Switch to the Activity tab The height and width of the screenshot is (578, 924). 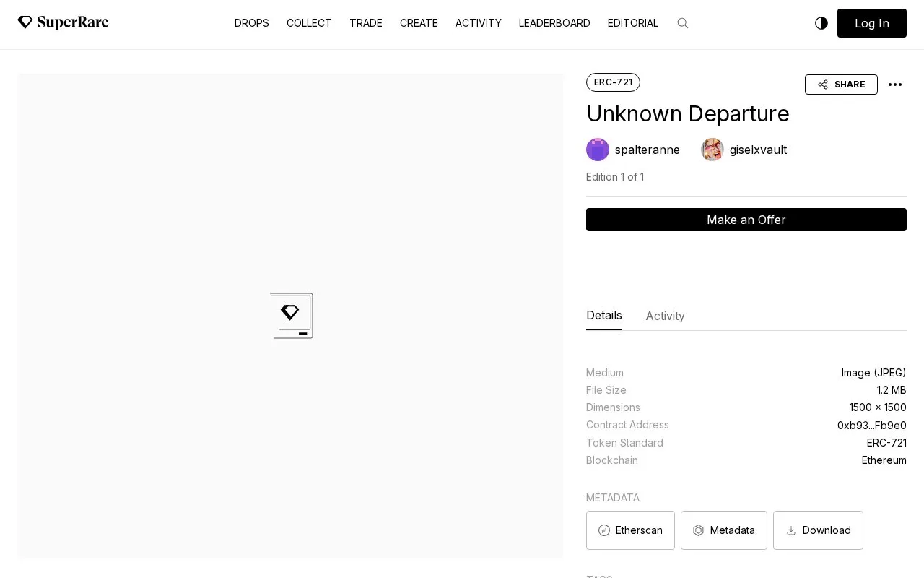click(665, 316)
